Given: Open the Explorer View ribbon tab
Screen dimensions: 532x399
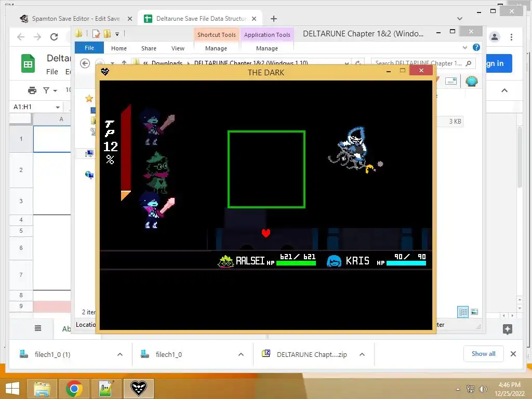Looking at the screenshot, I should pyautogui.click(x=178, y=48).
